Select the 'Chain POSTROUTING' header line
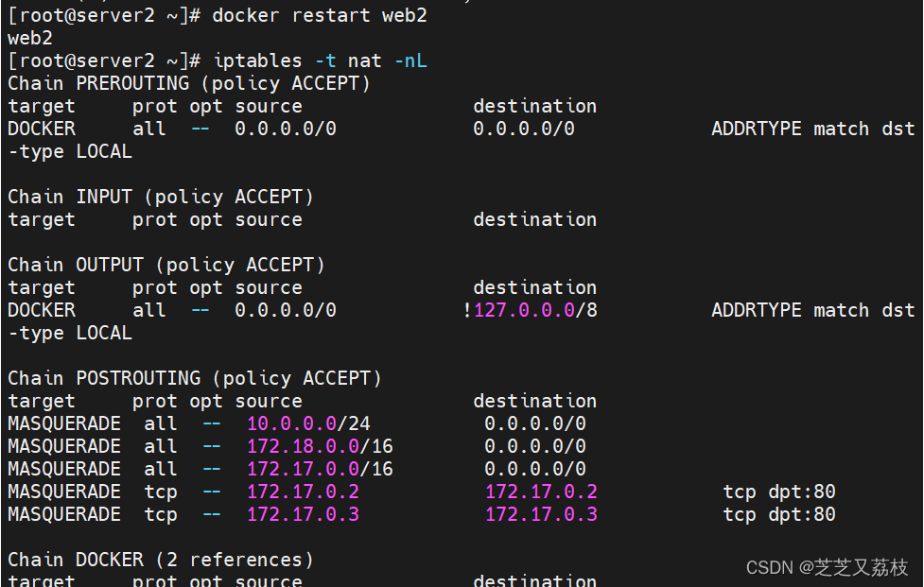Screen dimensions: 924x587 point(195,379)
